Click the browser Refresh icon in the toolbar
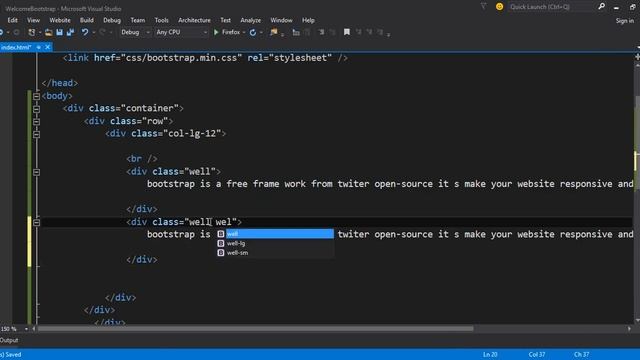640x360 pixels. pos(253,32)
